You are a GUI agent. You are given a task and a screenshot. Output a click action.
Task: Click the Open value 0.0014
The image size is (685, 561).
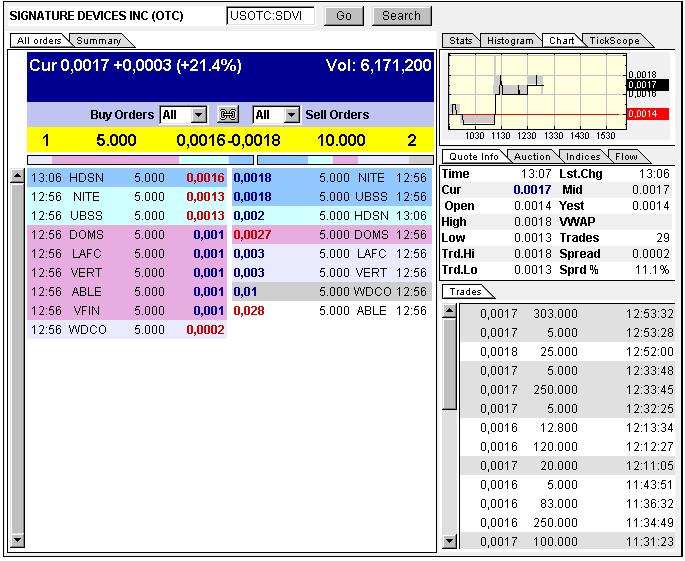pyautogui.click(x=533, y=206)
